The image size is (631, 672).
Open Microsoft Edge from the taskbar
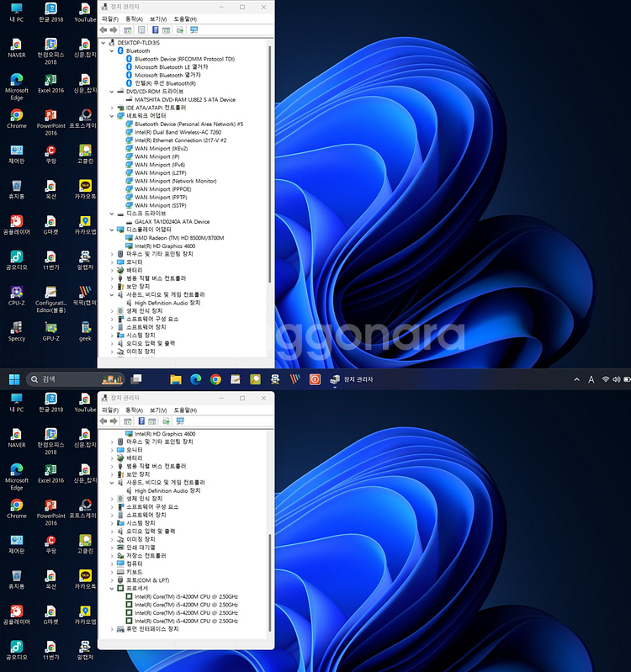(x=196, y=379)
